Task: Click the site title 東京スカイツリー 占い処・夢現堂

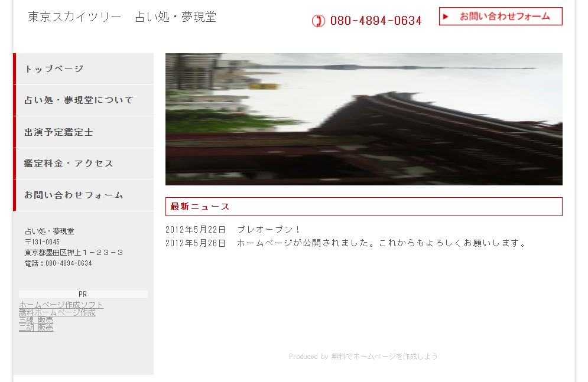Action: (x=122, y=17)
